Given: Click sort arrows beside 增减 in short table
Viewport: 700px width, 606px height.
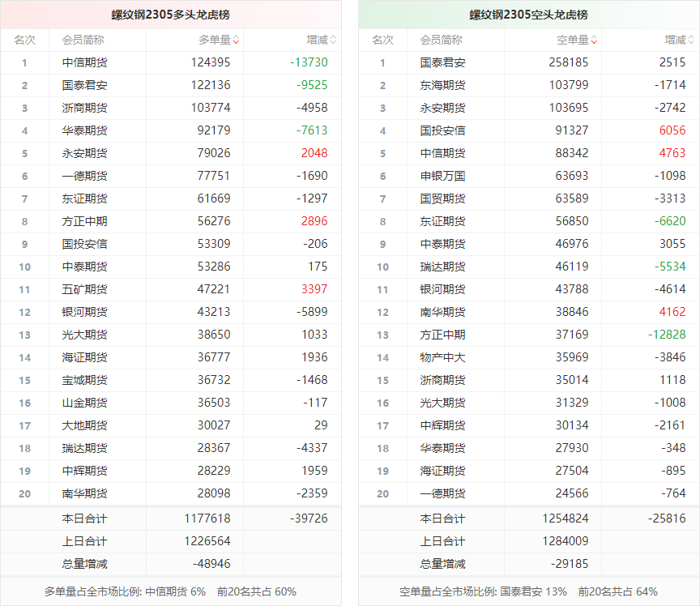Looking at the screenshot, I should pyautogui.click(x=691, y=40).
